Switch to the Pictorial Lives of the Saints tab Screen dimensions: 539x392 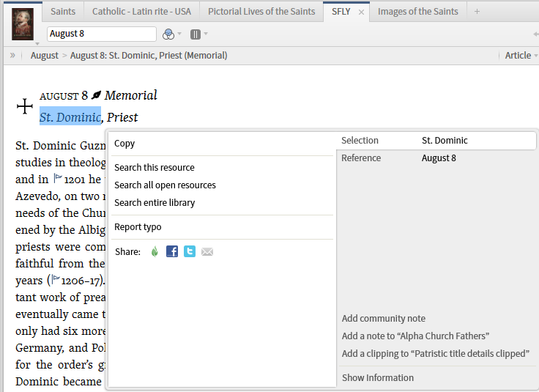(x=261, y=11)
